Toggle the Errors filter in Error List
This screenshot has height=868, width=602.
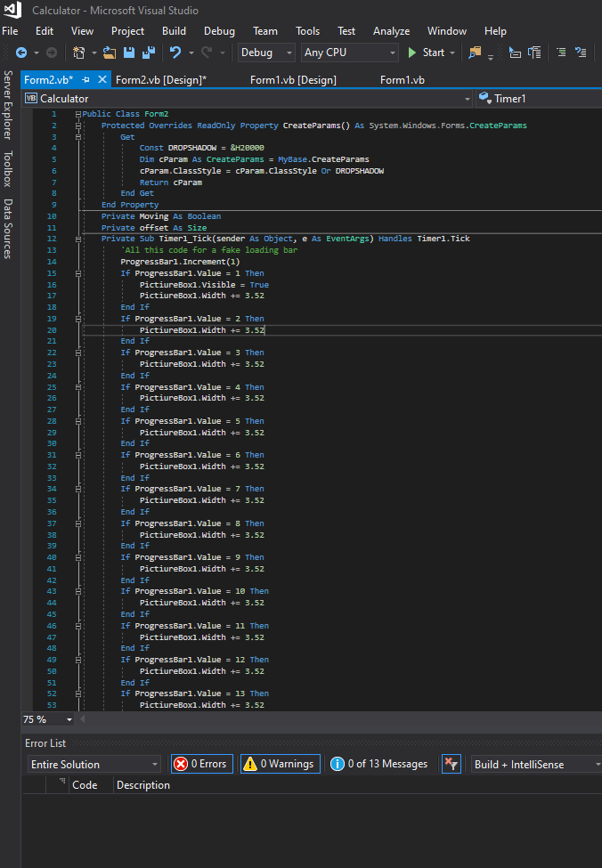[200, 764]
